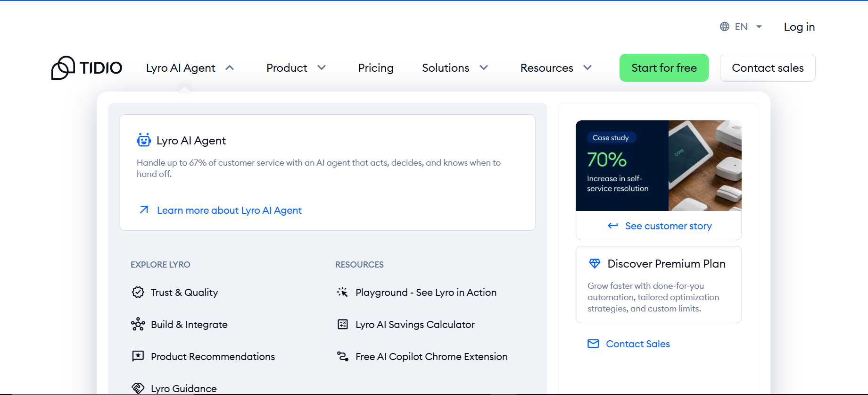
Task: Open the Resources nav item
Action: pos(547,68)
